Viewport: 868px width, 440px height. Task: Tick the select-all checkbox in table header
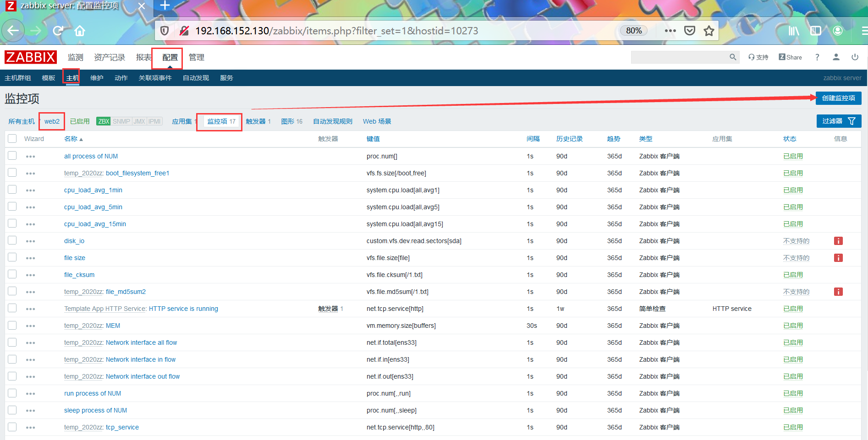click(x=12, y=138)
